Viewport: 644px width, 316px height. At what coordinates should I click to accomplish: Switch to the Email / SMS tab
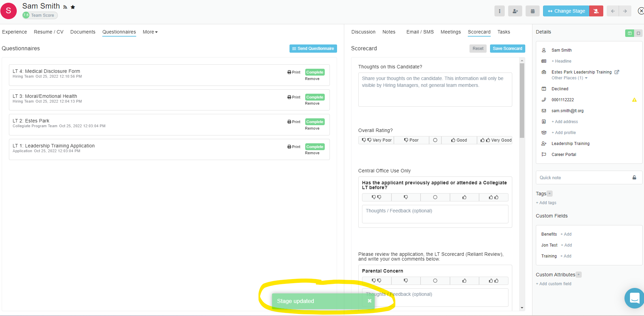point(420,32)
